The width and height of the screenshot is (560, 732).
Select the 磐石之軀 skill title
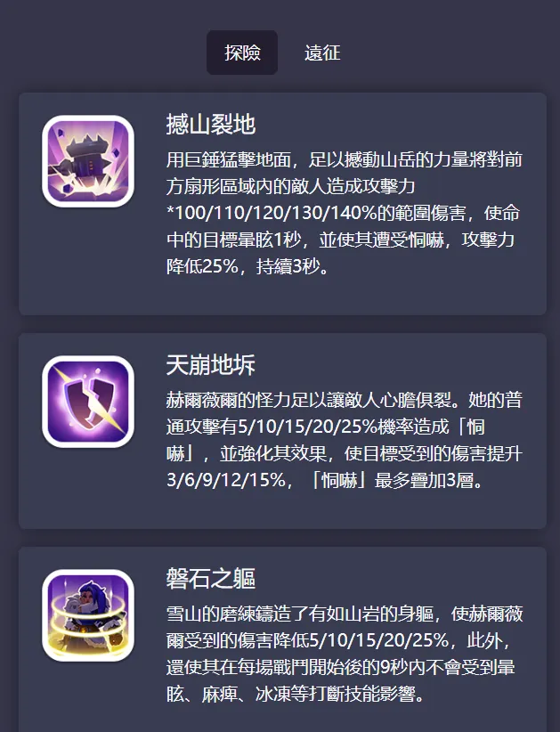tap(211, 579)
